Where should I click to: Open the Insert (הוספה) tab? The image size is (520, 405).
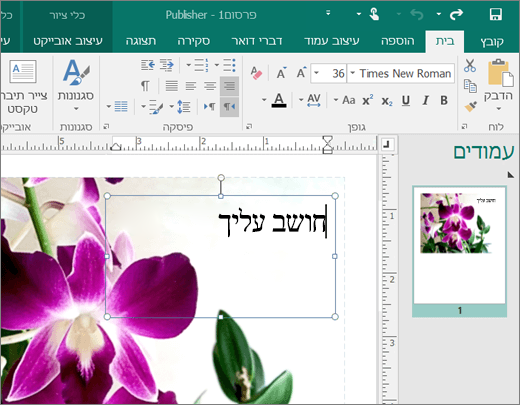coord(397,41)
